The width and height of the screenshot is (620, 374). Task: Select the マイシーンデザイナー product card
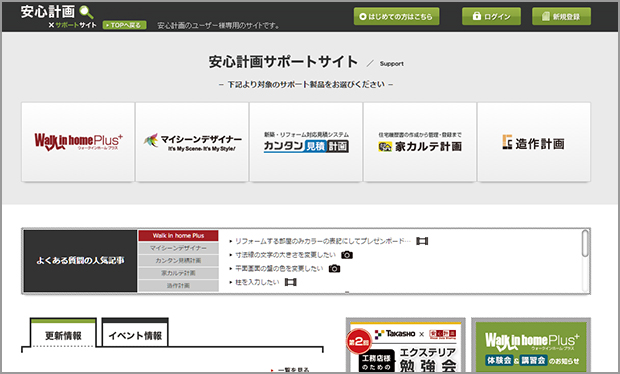[x=192, y=142]
